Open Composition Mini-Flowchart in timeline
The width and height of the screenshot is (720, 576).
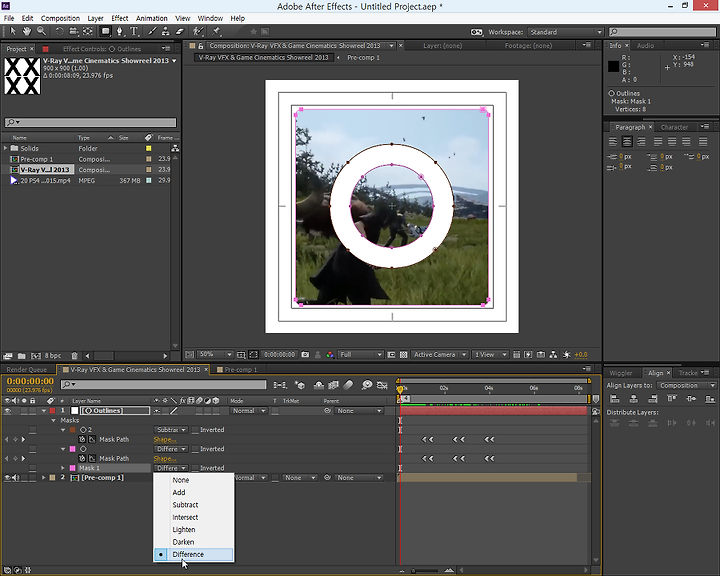[x=280, y=385]
